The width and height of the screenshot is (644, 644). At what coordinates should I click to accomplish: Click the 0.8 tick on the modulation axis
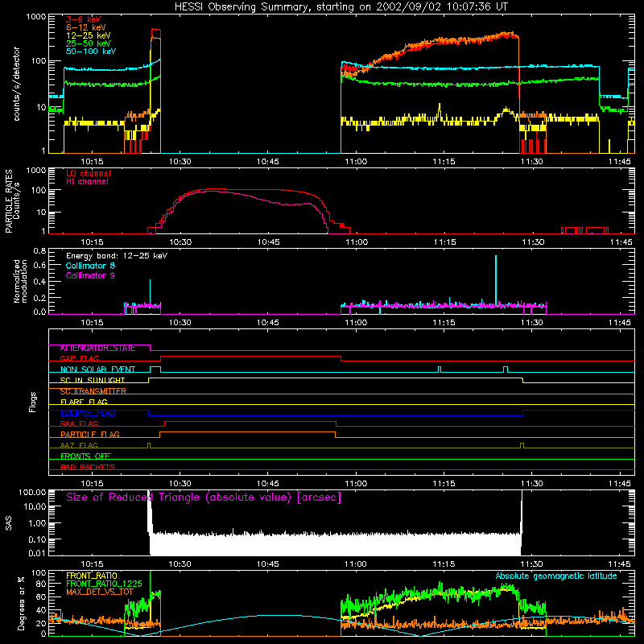click(x=39, y=251)
